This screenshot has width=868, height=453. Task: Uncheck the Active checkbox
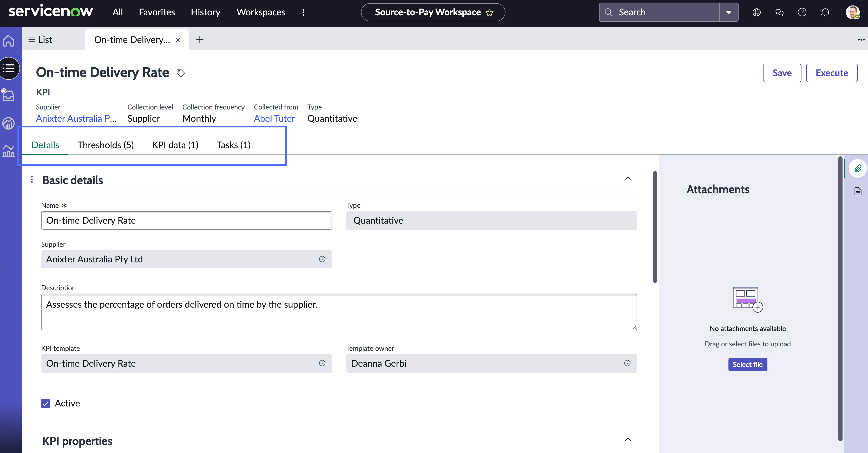pyautogui.click(x=45, y=403)
